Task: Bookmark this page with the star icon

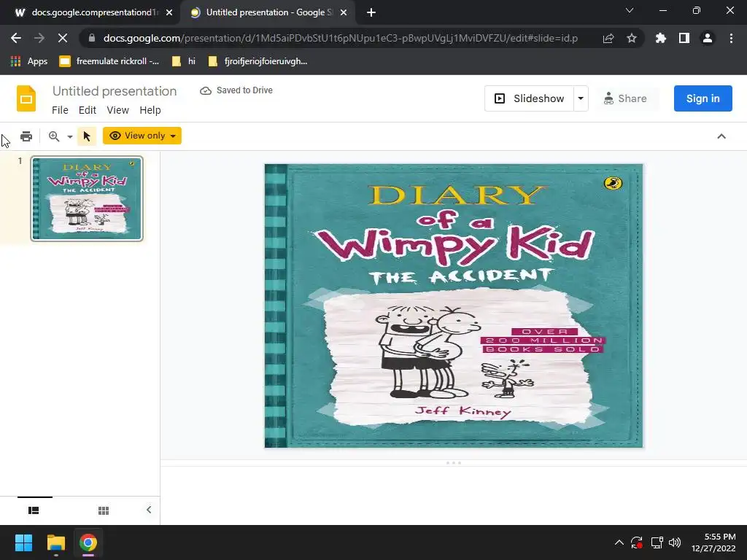Action: [632, 38]
